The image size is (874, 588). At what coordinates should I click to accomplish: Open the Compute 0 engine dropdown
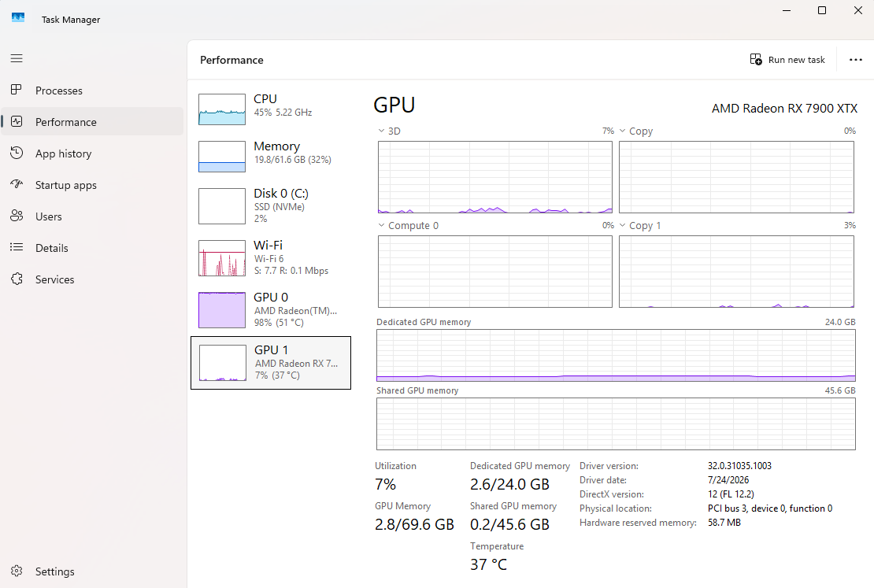coord(381,225)
